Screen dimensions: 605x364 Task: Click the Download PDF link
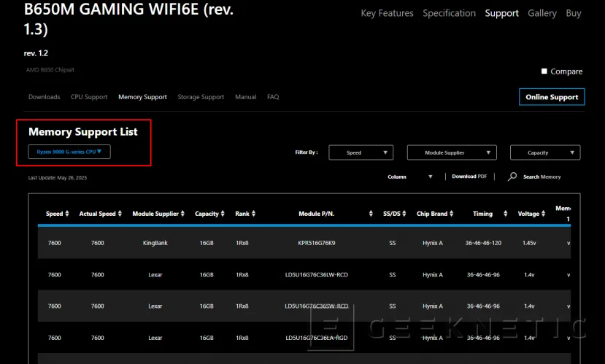[469, 177]
